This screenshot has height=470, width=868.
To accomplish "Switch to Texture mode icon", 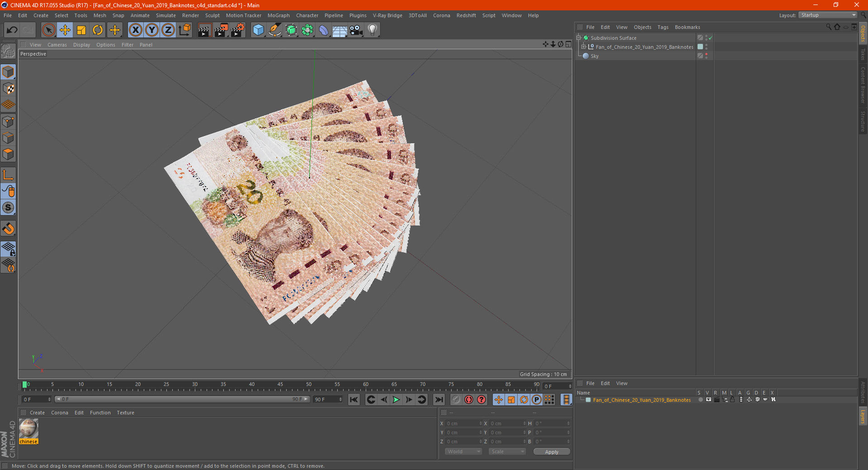I will coord(8,89).
